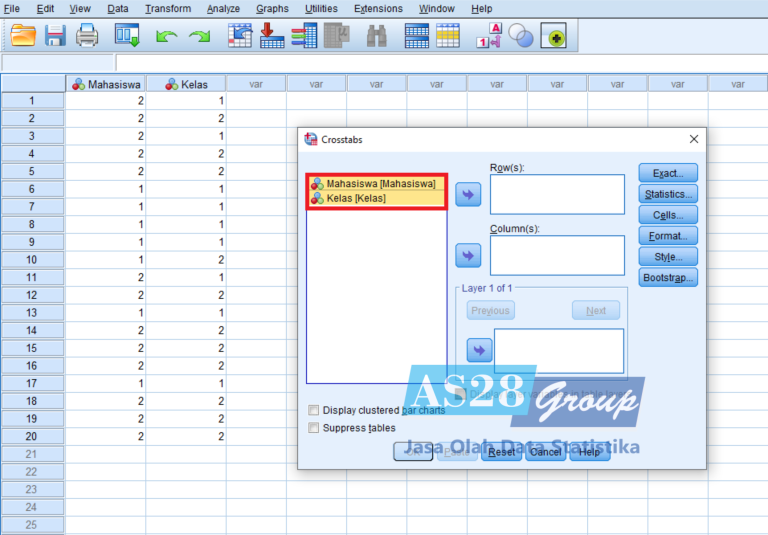768x535 pixels.
Task: Click the Redo arrow toolbar icon
Action: pyautogui.click(x=200, y=36)
